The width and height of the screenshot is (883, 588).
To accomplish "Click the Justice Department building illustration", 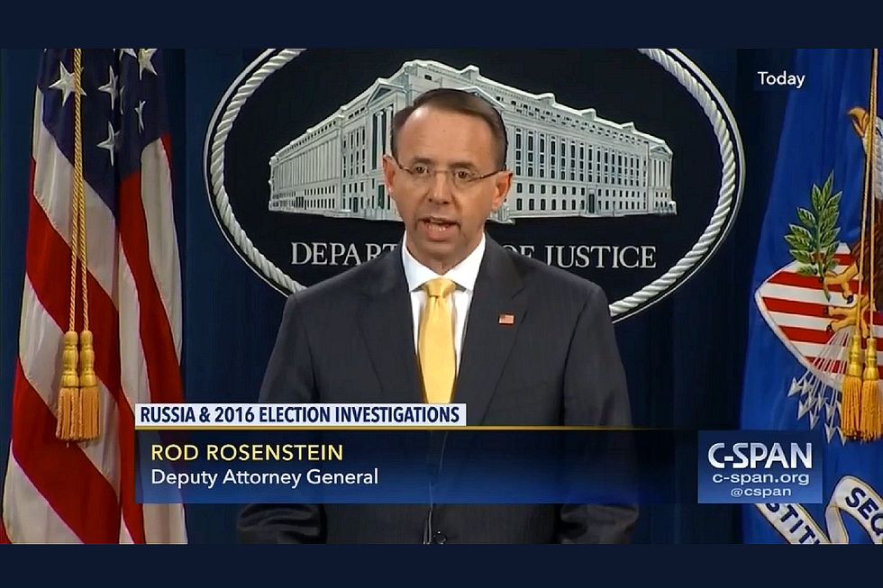I will coord(470,140).
